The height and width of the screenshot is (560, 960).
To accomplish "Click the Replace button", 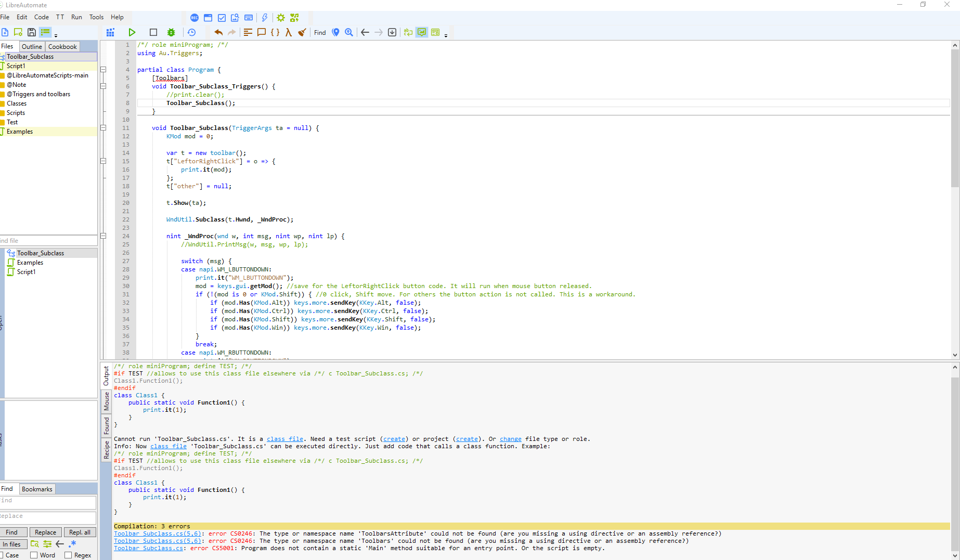I will (45, 532).
